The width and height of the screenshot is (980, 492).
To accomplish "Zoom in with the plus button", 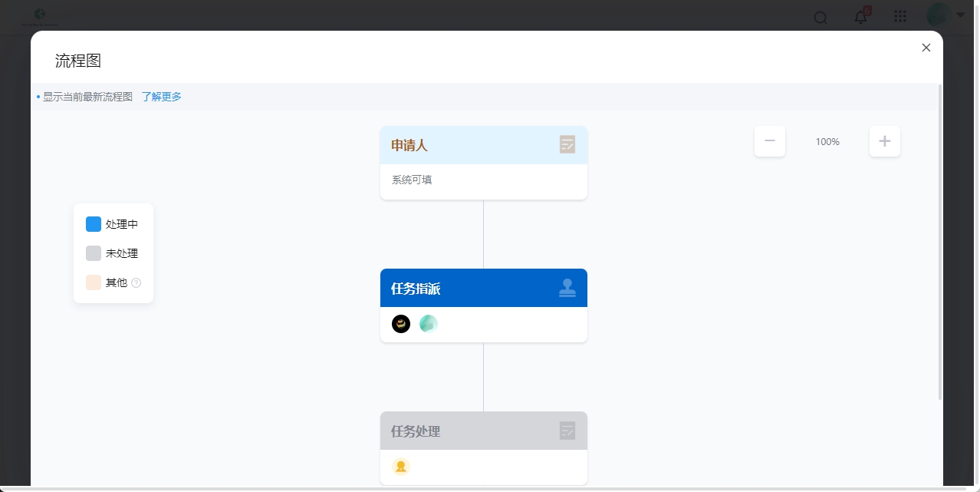I will pyautogui.click(x=885, y=141).
